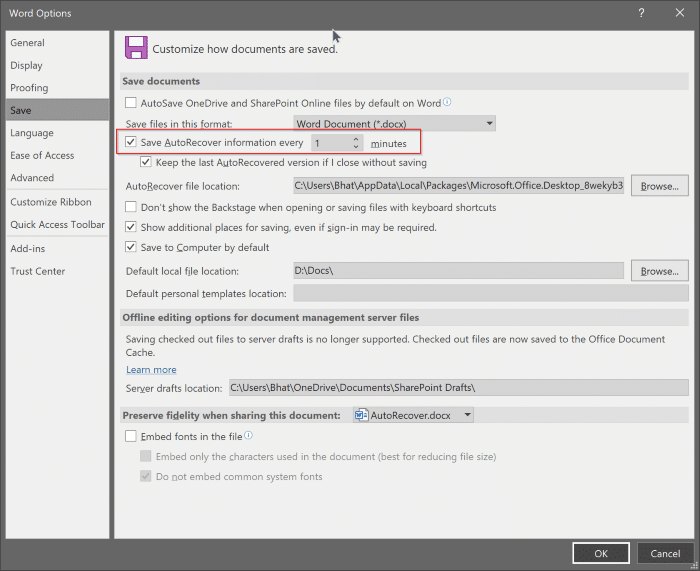Click the purple floppy disk save icon
The image size is (700, 571).
point(136,47)
